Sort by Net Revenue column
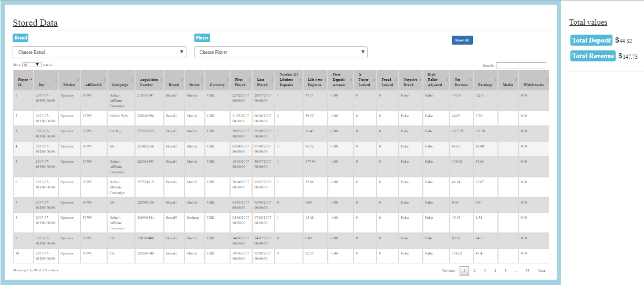Viewport: 644px width, 286px height. pyautogui.click(x=461, y=82)
